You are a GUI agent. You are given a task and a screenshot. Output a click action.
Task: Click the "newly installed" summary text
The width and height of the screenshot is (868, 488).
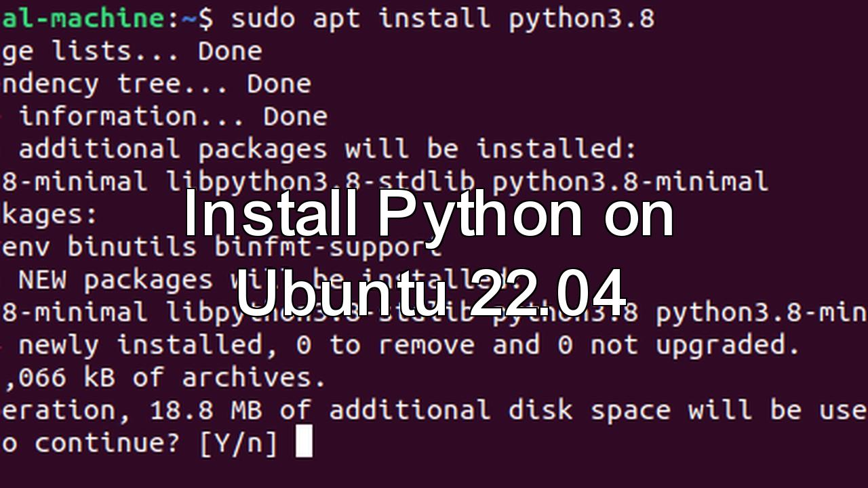140,345
